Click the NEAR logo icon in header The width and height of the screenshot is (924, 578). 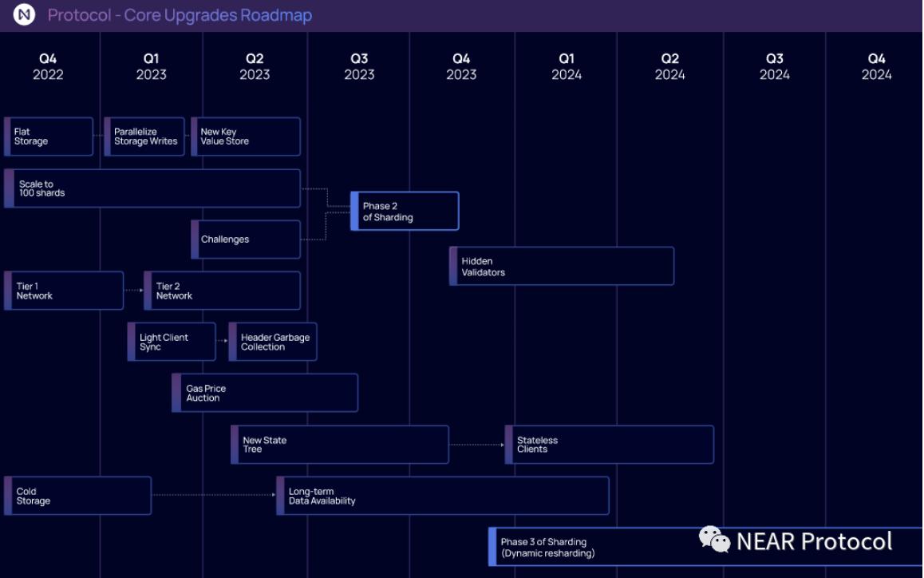point(24,15)
